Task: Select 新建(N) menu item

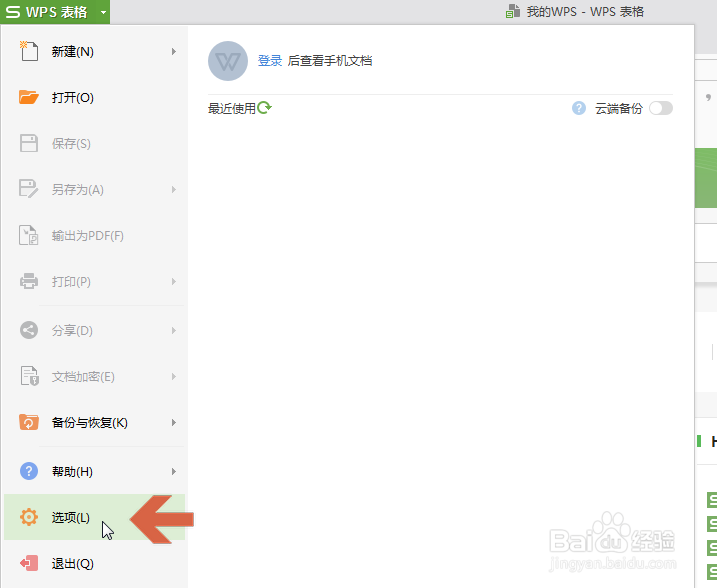Action: pyautogui.click(x=95, y=51)
